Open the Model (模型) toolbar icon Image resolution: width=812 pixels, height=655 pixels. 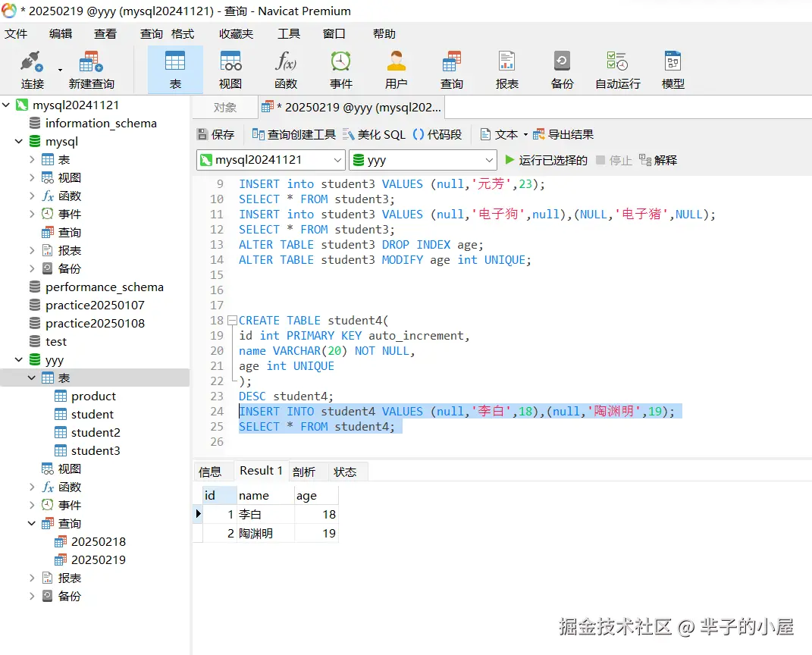tap(672, 70)
